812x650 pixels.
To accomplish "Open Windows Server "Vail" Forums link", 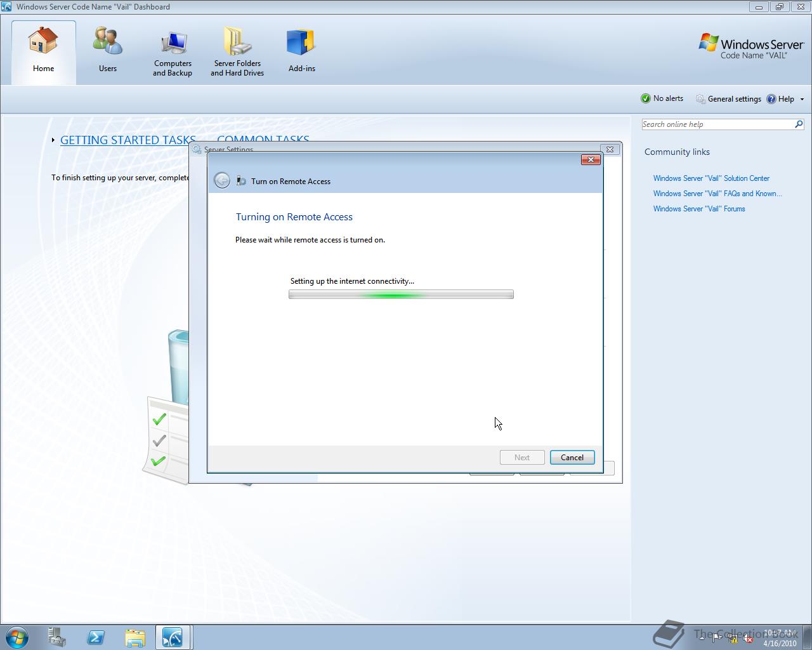I will [x=699, y=209].
